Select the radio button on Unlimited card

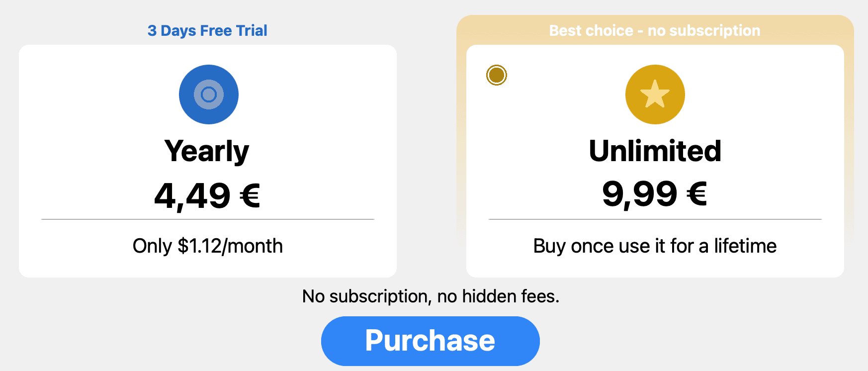[496, 76]
